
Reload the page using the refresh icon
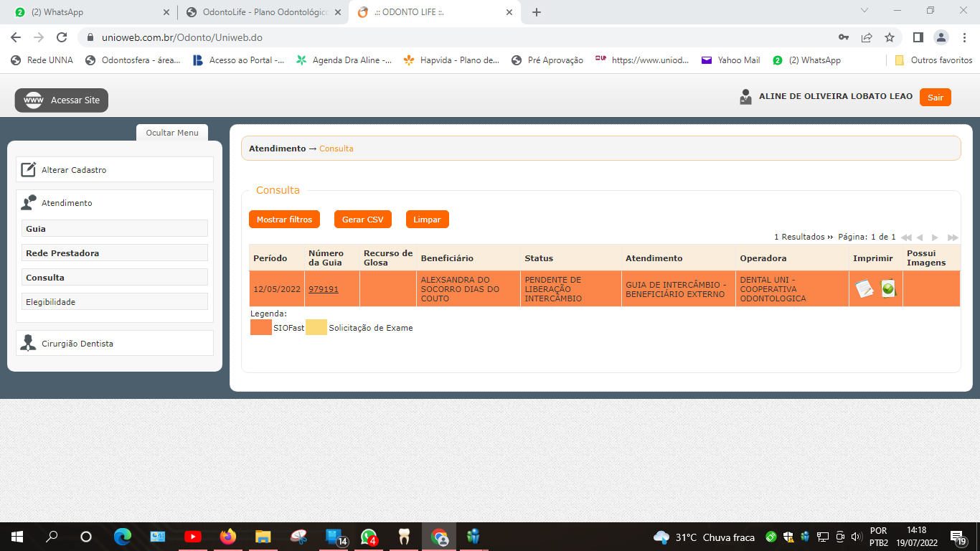coord(62,37)
